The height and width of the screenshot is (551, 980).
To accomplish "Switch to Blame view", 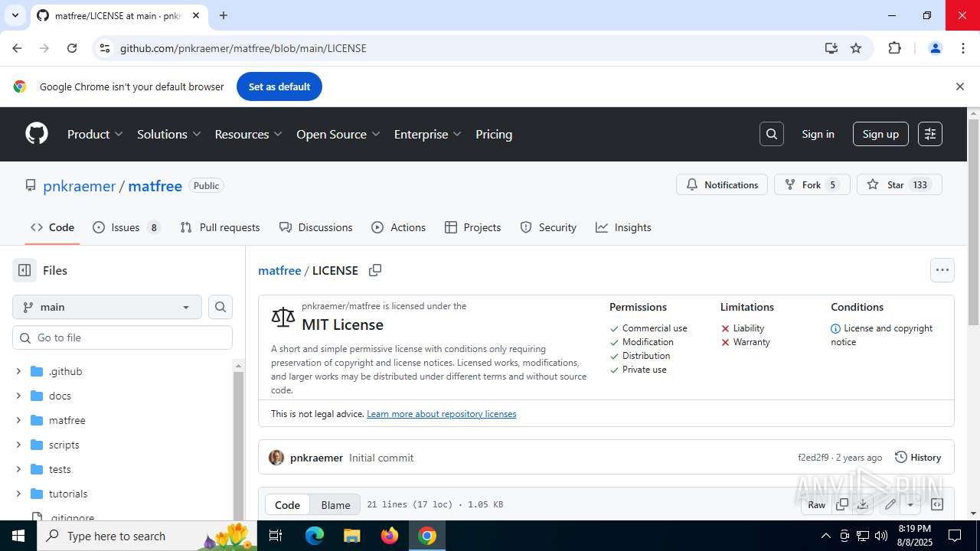I will (x=335, y=504).
